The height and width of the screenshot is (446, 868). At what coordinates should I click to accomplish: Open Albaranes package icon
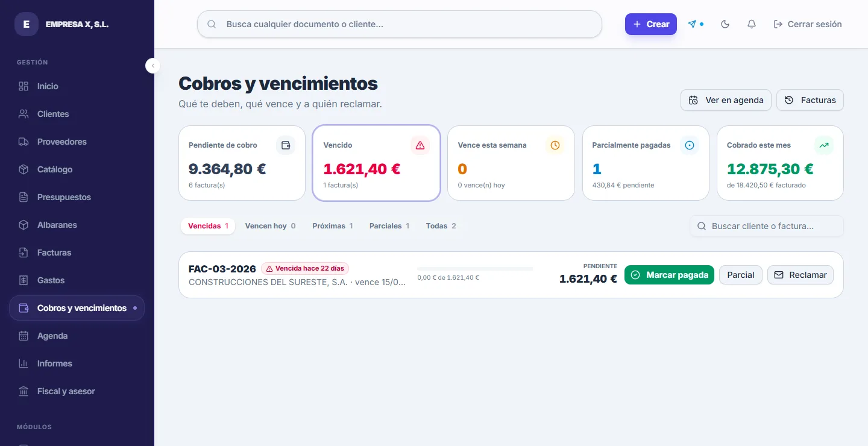click(x=24, y=225)
